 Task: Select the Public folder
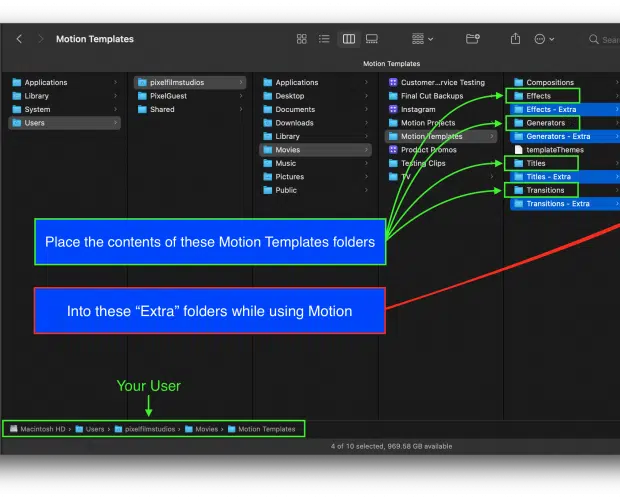coord(316,190)
